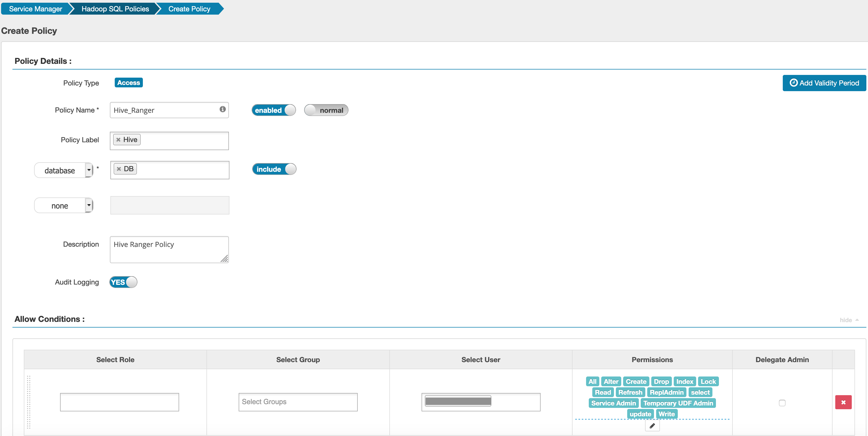Remove the DB database tag
868x436 pixels.
(119, 169)
